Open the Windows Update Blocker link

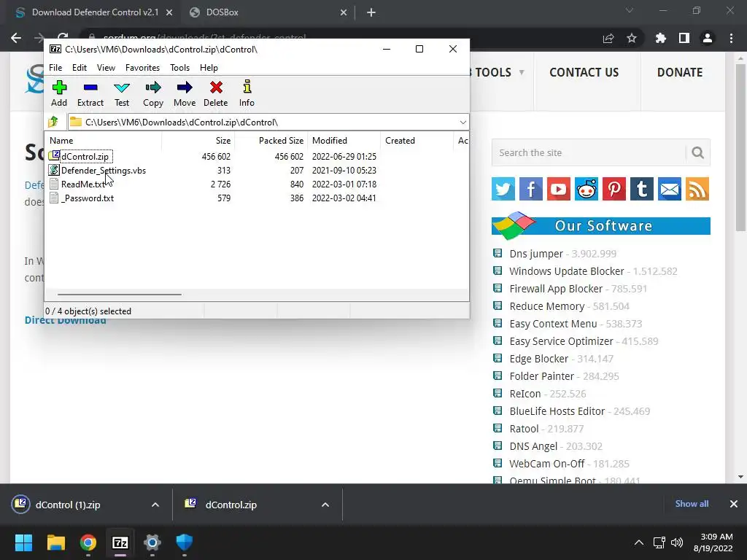pos(566,271)
